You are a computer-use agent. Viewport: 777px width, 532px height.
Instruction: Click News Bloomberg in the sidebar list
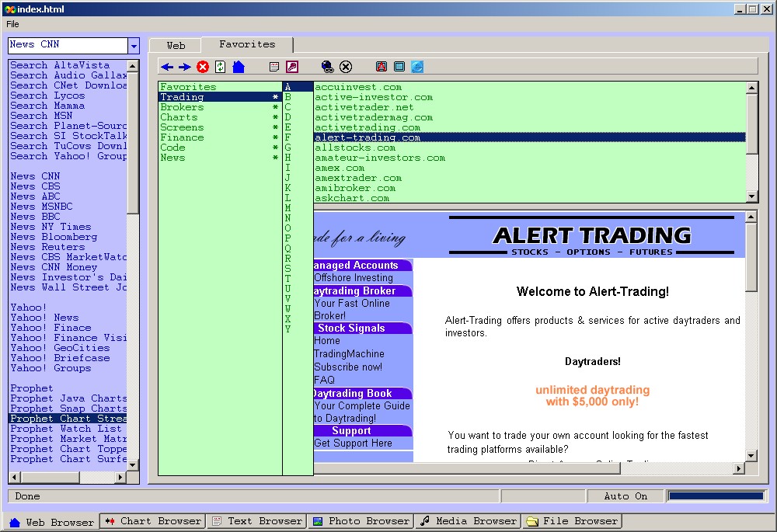[x=54, y=237]
